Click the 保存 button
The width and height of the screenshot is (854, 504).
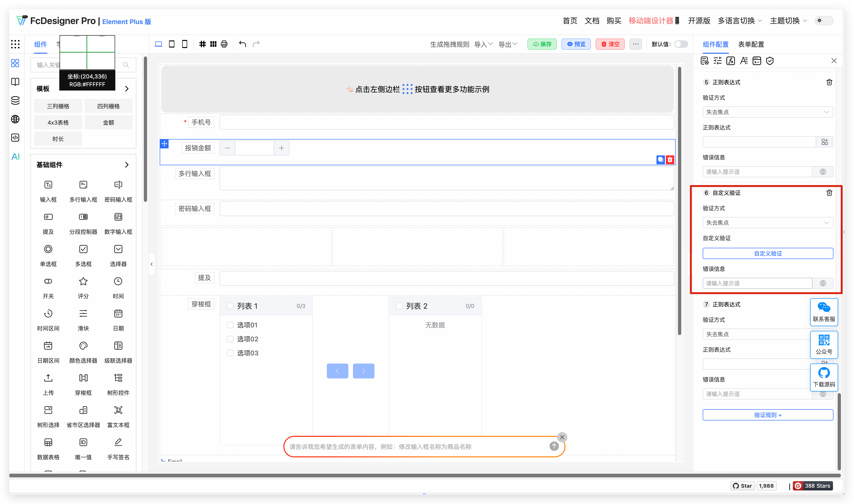point(542,44)
